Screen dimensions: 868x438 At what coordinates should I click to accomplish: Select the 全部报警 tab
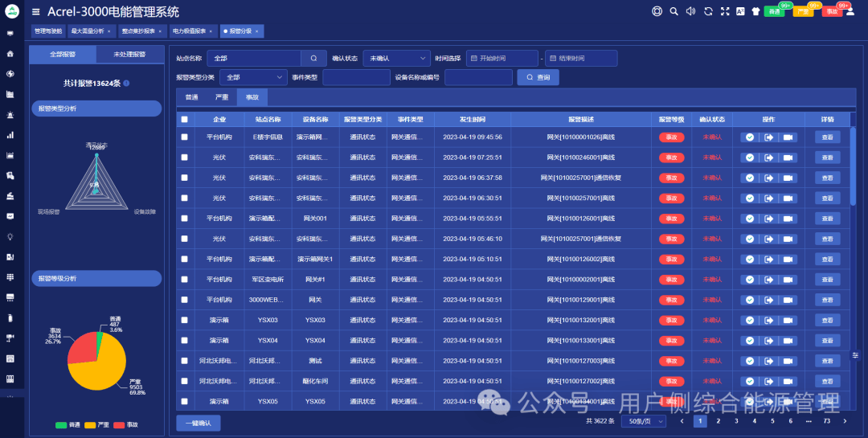[x=63, y=55]
